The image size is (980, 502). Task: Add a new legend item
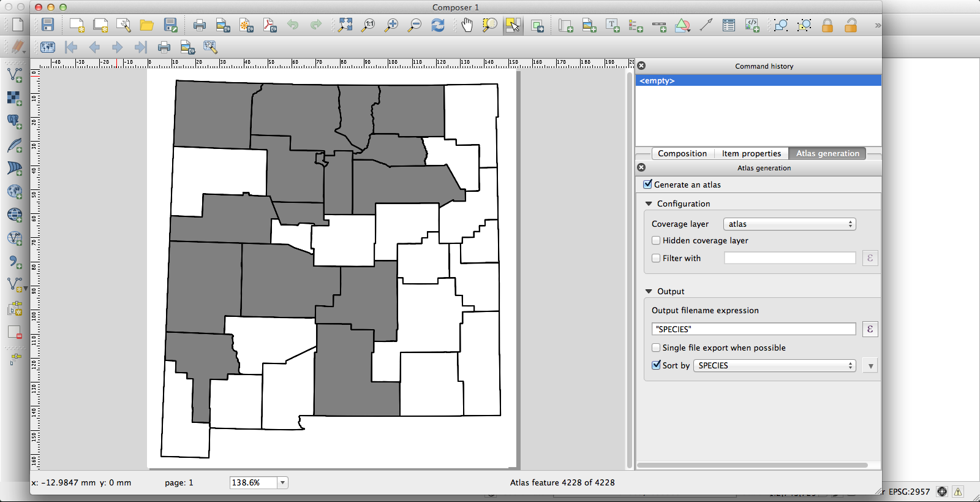(x=636, y=25)
